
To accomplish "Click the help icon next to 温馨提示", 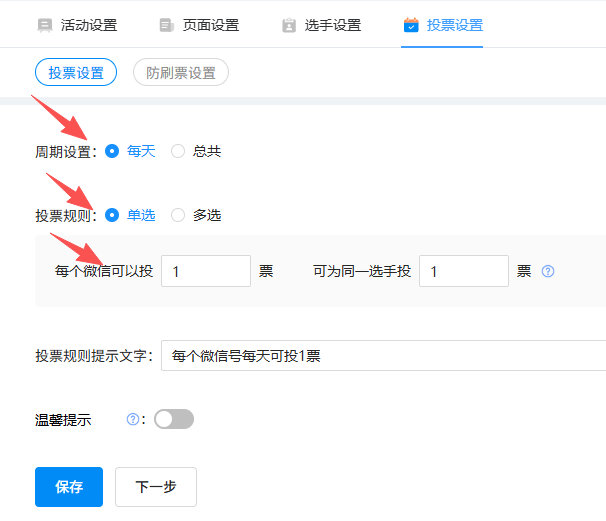I will click(x=132, y=420).
